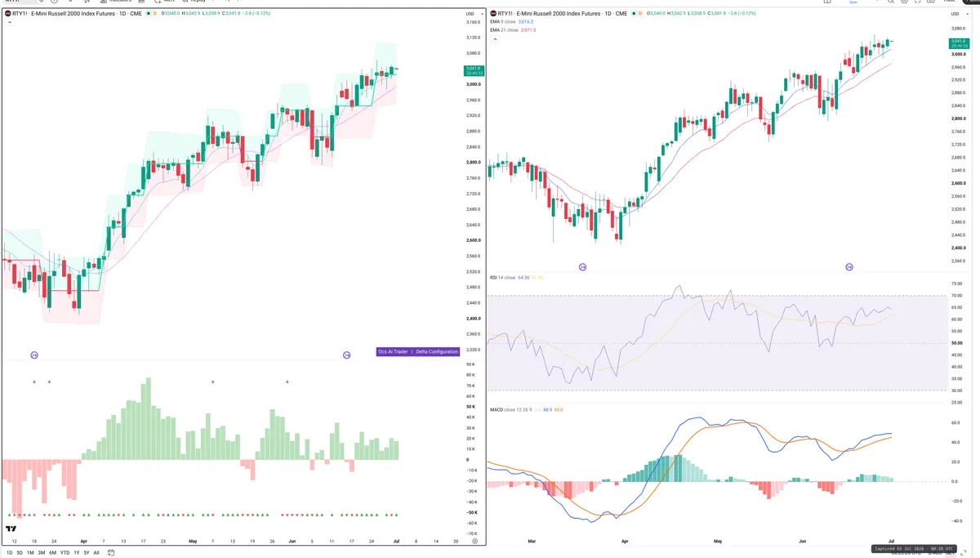Open the March event marker under left chart
The height and width of the screenshot is (558, 980).
point(34,355)
